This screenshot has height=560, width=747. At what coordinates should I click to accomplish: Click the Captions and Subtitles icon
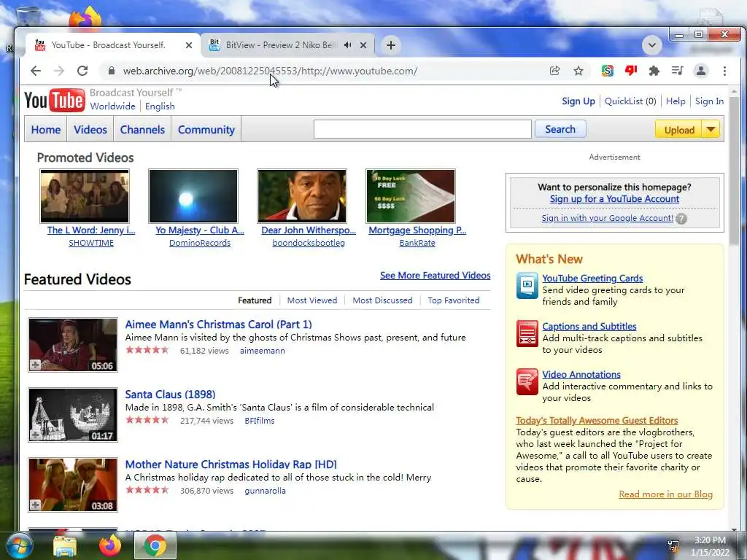coord(527,333)
